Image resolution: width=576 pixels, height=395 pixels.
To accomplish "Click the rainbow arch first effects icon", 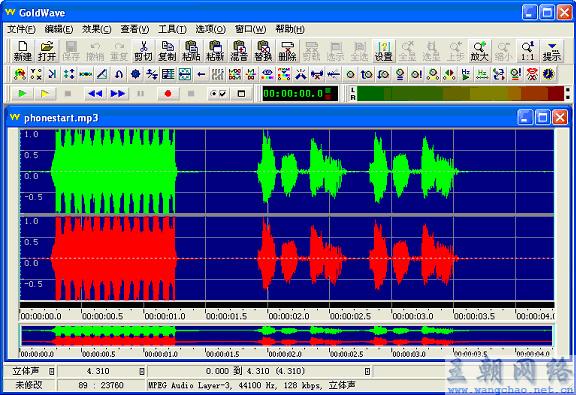I will tap(19, 75).
